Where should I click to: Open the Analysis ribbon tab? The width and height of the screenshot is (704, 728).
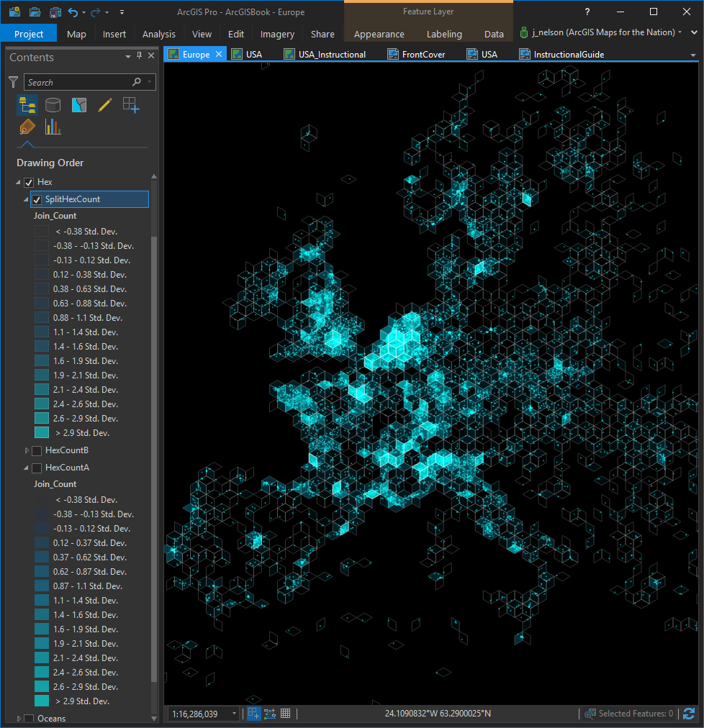[x=158, y=34]
